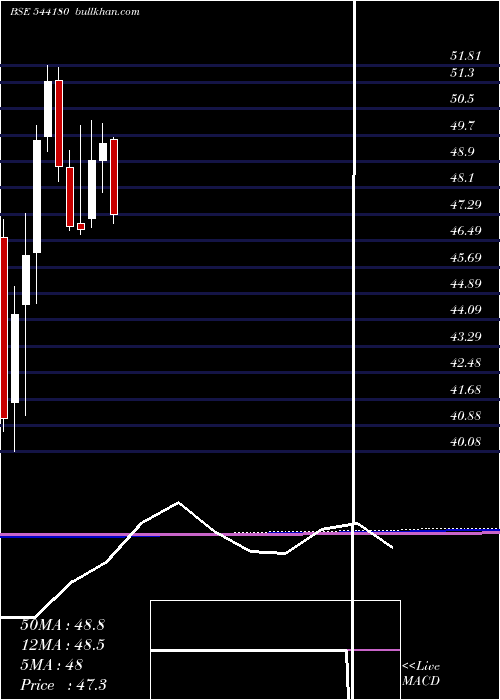Select the 40.08 price level label
500x700 pixels.
pos(465,442)
